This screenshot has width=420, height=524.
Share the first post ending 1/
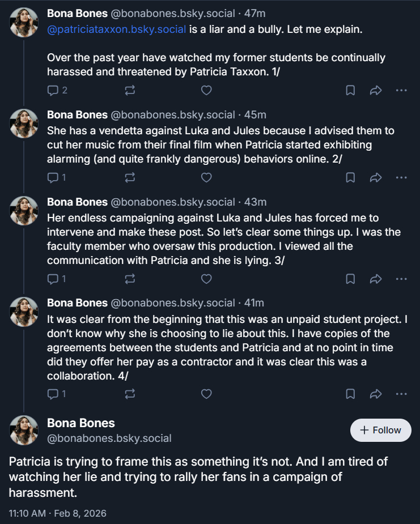pyautogui.click(x=375, y=90)
